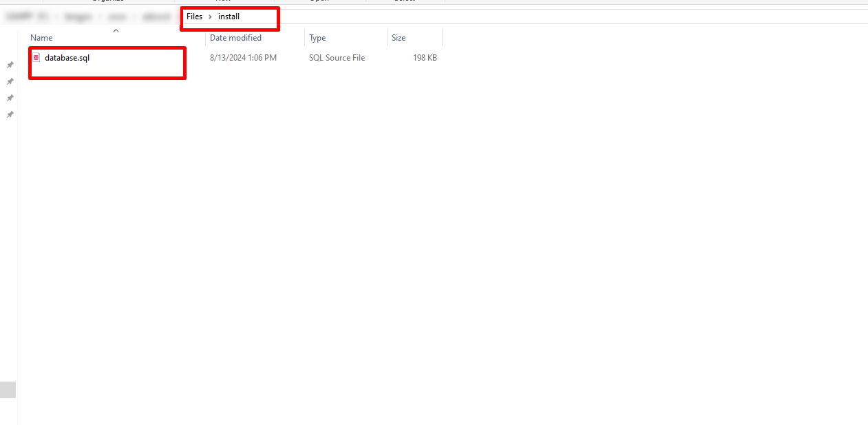The height and width of the screenshot is (425, 868).
Task: Select the database.sql file icon
Action: pyautogui.click(x=36, y=58)
